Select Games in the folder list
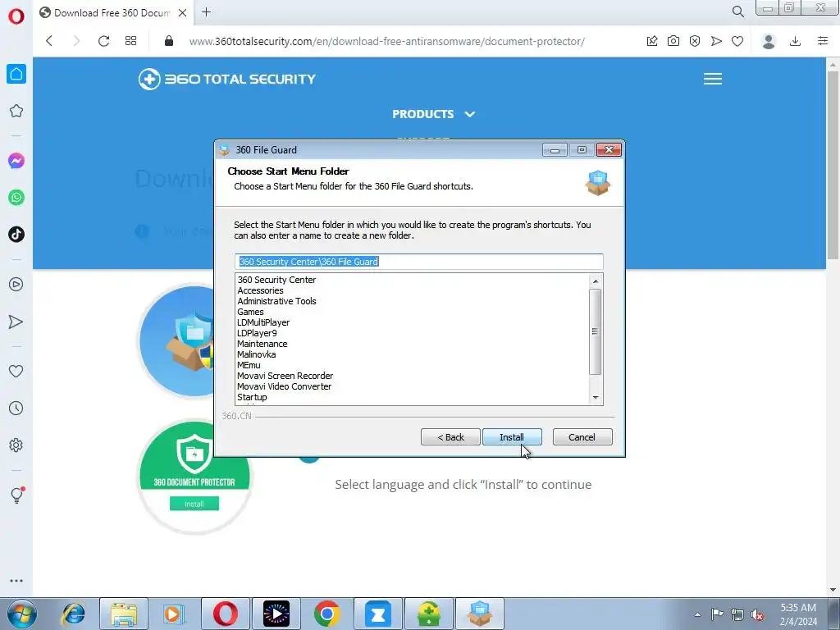This screenshot has width=840, height=630. pyautogui.click(x=250, y=312)
